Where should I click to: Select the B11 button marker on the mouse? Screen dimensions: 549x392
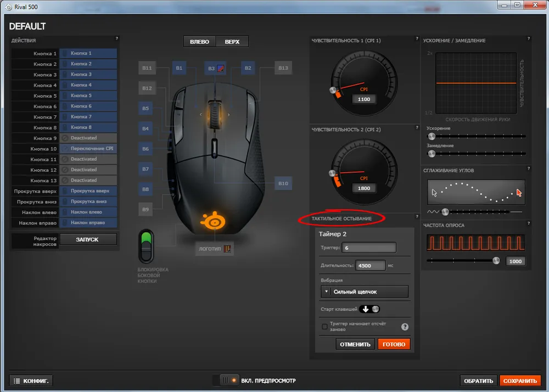click(x=147, y=68)
